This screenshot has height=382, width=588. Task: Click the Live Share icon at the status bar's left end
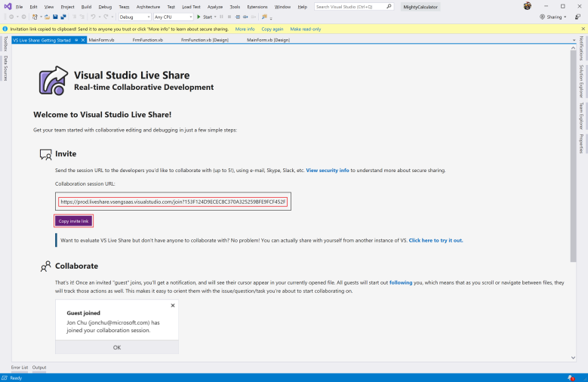click(5, 378)
